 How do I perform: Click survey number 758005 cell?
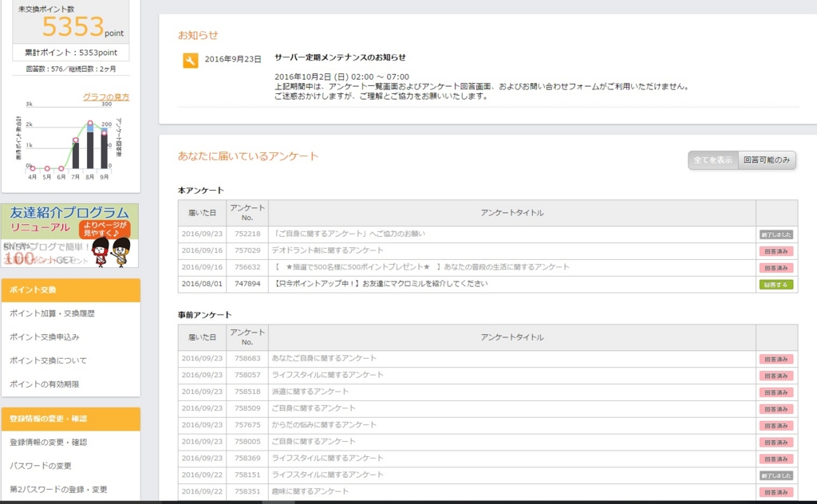247,442
